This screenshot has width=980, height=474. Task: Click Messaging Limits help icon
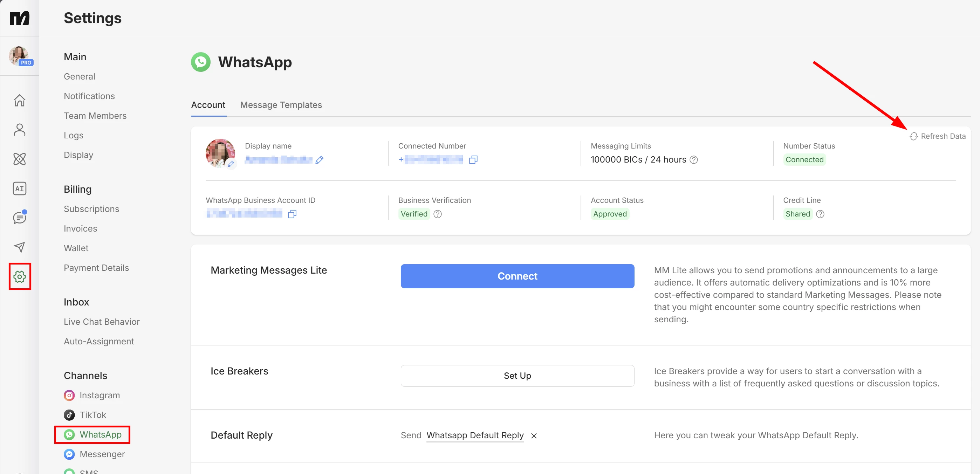693,160
